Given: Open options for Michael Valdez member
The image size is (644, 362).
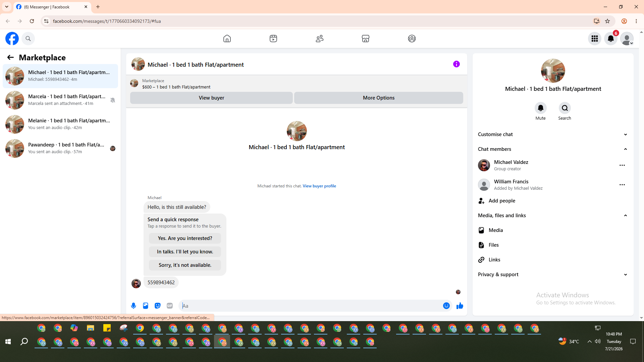Looking at the screenshot, I should (x=622, y=165).
